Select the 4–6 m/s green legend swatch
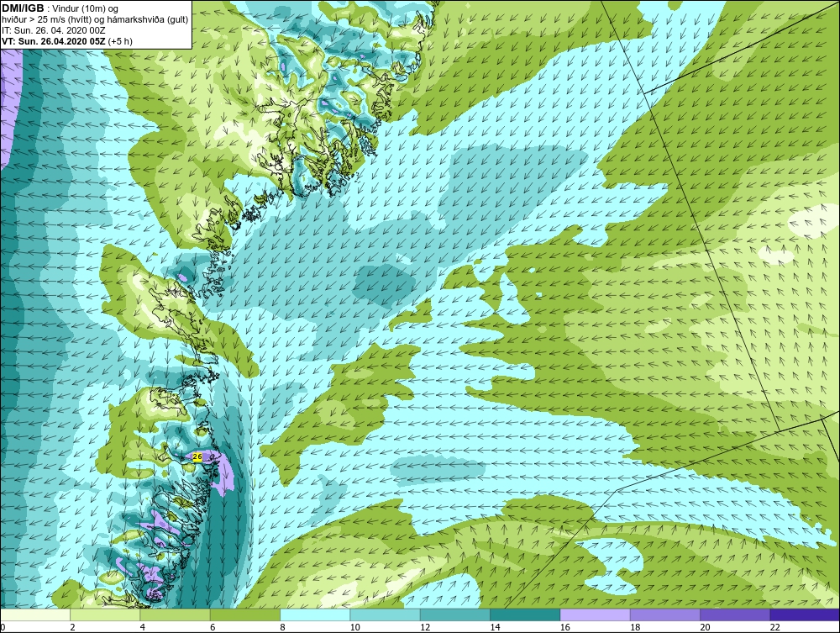The image size is (840, 633). pyautogui.click(x=176, y=615)
